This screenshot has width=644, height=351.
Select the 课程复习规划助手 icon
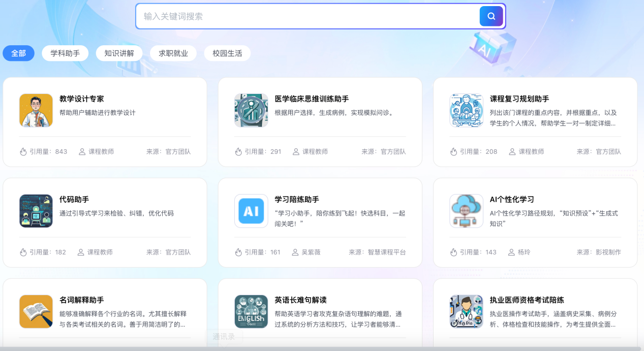point(466,110)
